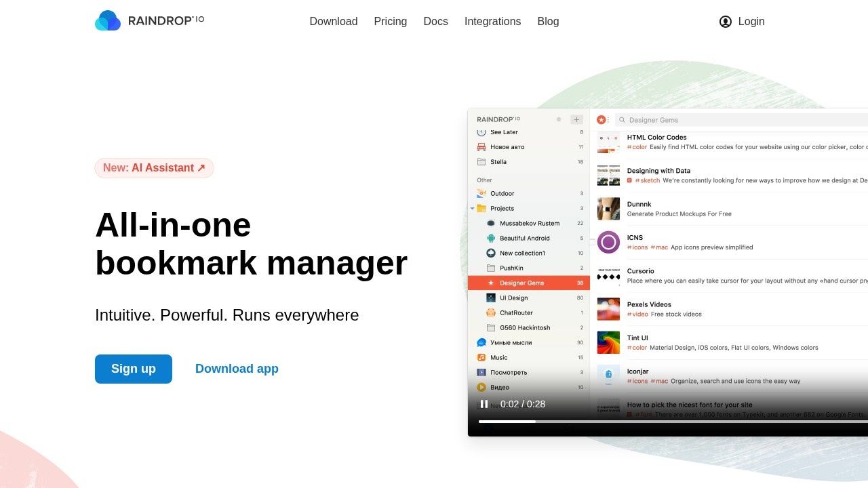Follow the Download app link
This screenshot has width=868, height=488.
(237, 369)
